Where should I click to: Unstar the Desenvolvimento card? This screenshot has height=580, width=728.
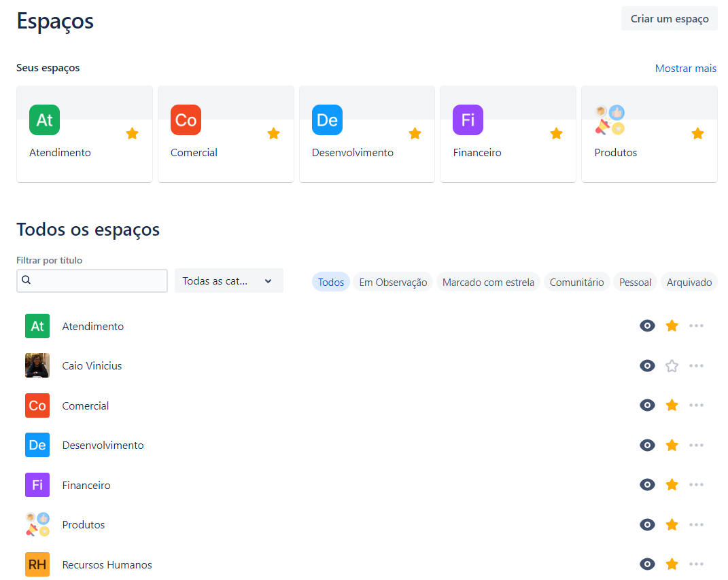tap(415, 134)
